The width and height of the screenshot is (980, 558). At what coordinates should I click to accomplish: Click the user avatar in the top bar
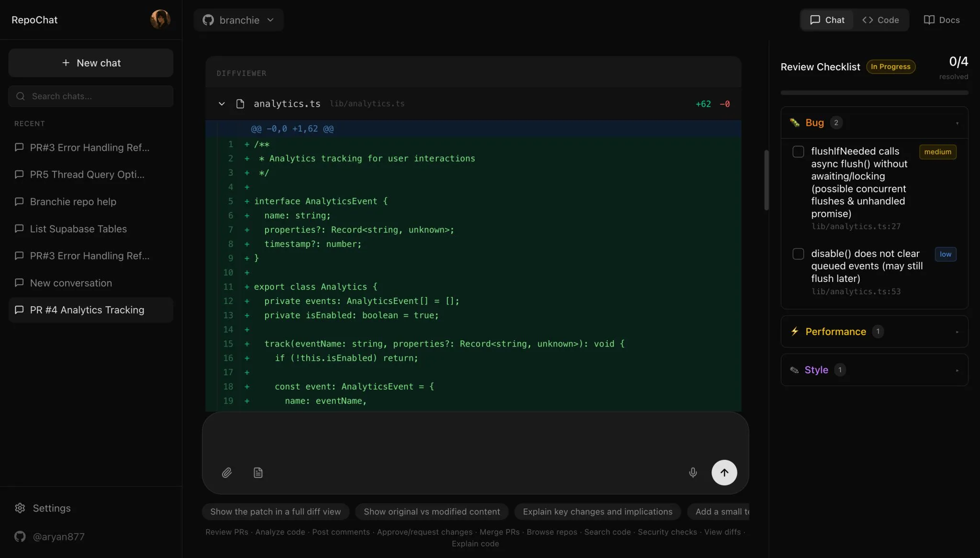pyautogui.click(x=161, y=19)
